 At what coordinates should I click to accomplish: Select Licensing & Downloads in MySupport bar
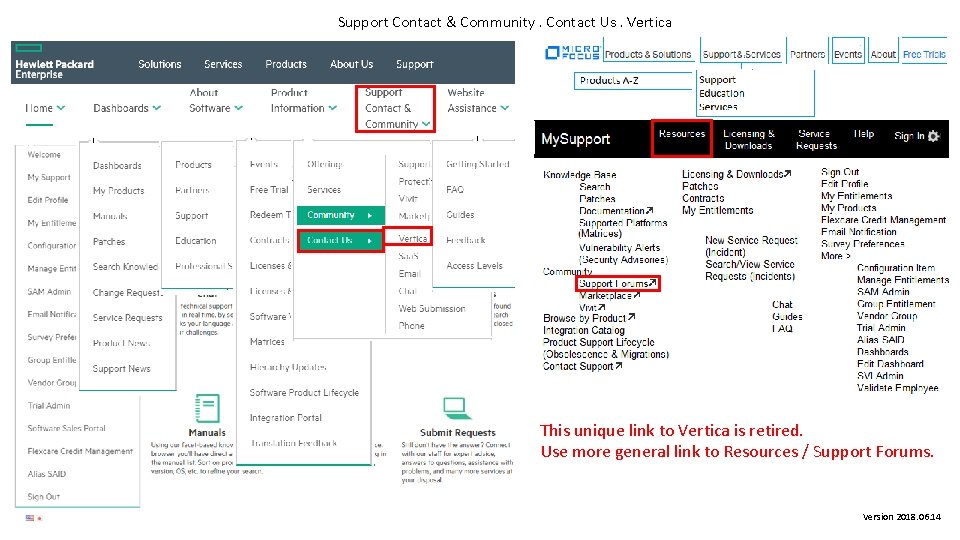(x=749, y=140)
